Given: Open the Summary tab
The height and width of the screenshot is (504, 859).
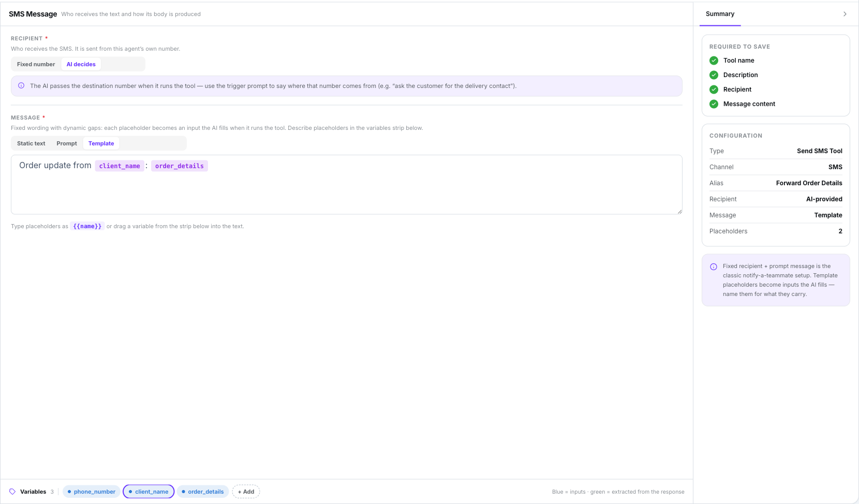Looking at the screenshot, I should click(720, 14).
